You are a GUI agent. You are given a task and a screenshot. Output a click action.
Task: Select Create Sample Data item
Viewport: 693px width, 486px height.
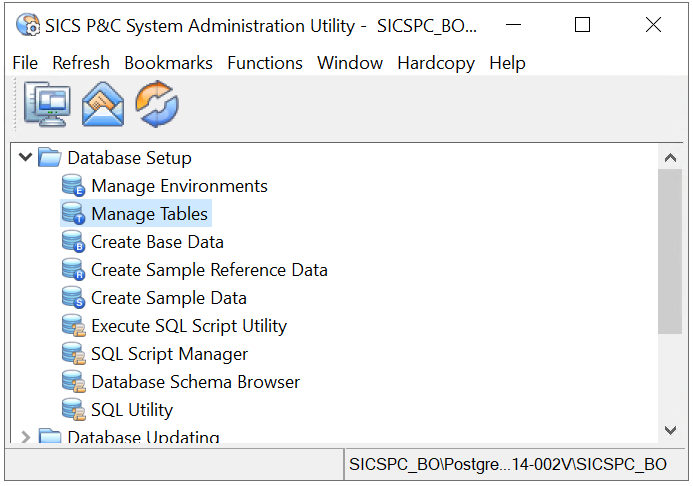point(168,298)
